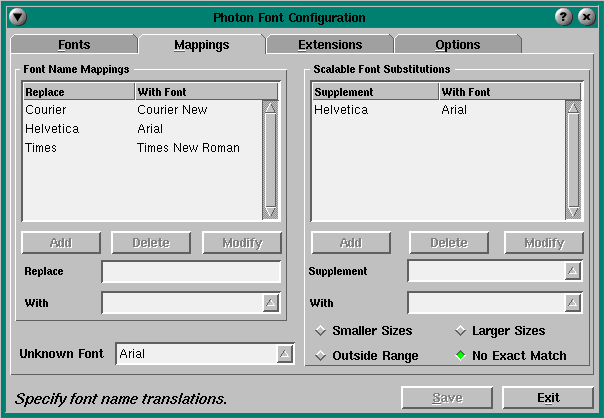
Task: Open the window menu icon in title bar
Action: 19,17
